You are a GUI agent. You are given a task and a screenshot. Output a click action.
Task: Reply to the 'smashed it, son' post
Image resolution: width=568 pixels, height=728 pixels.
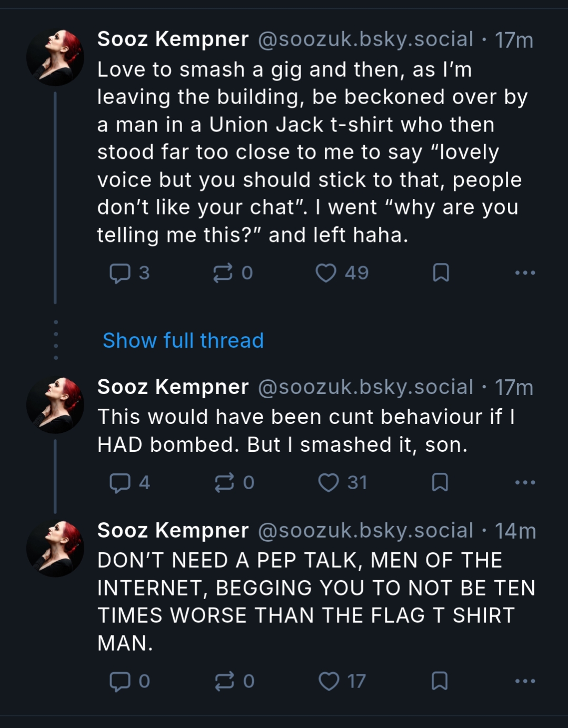pos(120,482)
